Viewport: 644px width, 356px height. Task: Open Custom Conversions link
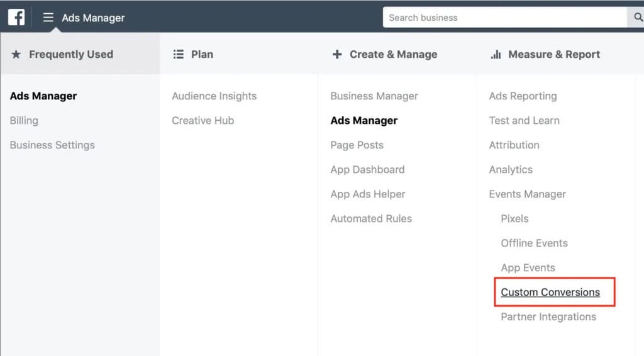(550, 292)
